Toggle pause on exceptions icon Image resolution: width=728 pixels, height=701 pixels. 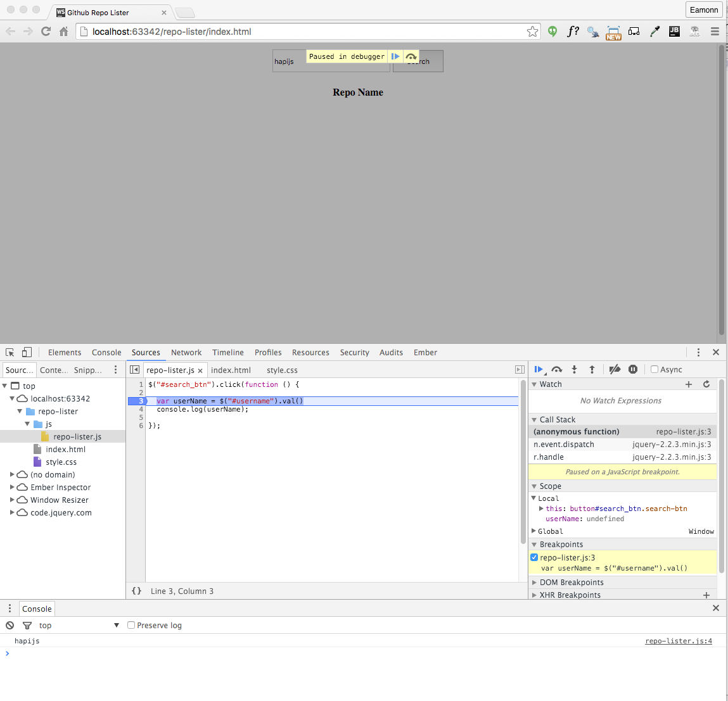[632, 370]
